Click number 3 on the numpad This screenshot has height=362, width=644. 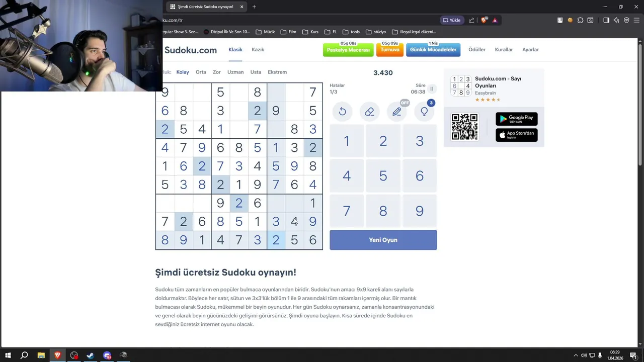[x=420, y=141]
